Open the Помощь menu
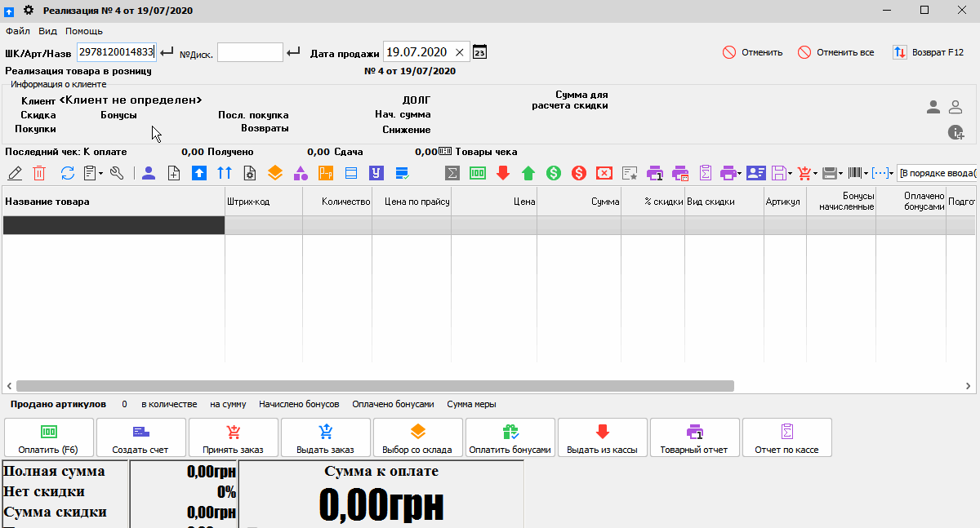 click(x=84, y=31)
